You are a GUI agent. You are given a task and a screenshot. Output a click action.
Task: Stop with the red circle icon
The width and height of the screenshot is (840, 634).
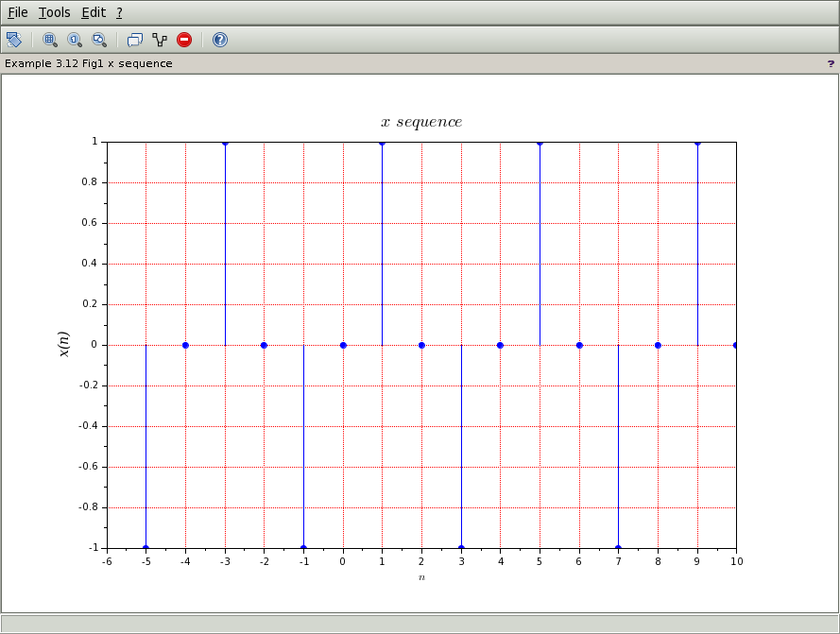(184, 40)
